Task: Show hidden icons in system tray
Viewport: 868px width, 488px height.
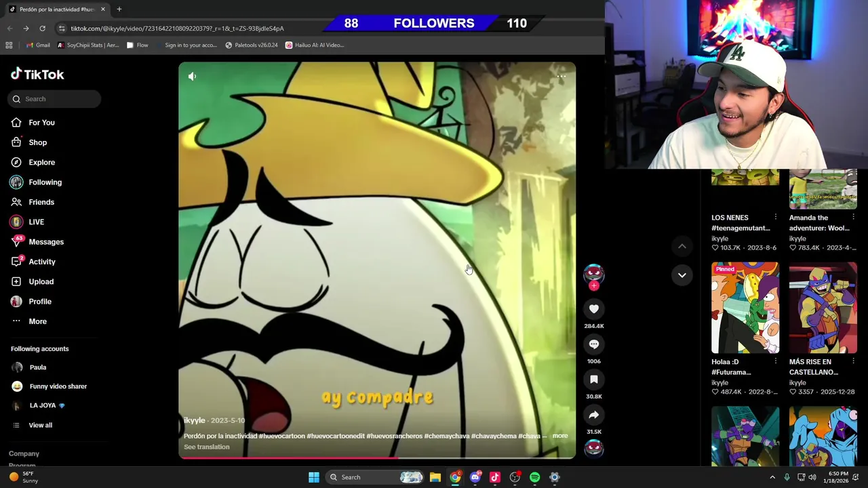Action: 772,477
